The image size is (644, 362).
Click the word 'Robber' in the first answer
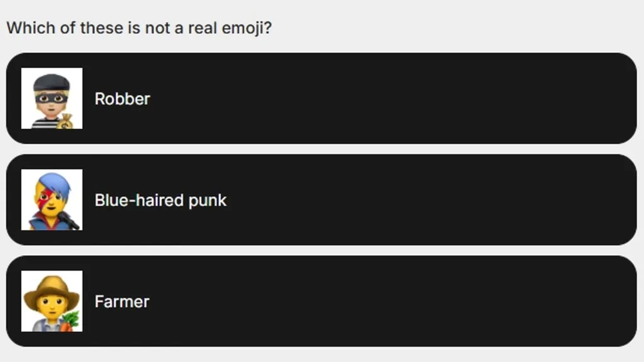[122, 99]
